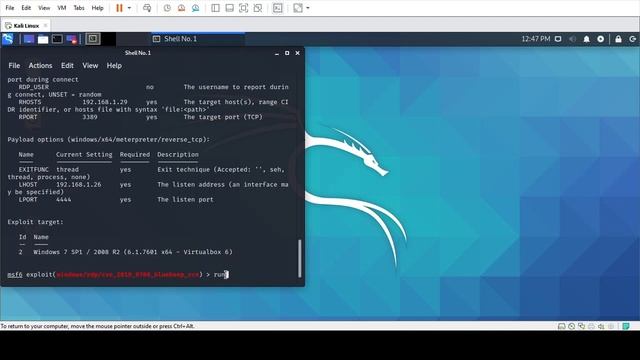Open the VMware Edit menu
Image resolution: width=640 pixels, height=360 pixels.
coord(26,8)
